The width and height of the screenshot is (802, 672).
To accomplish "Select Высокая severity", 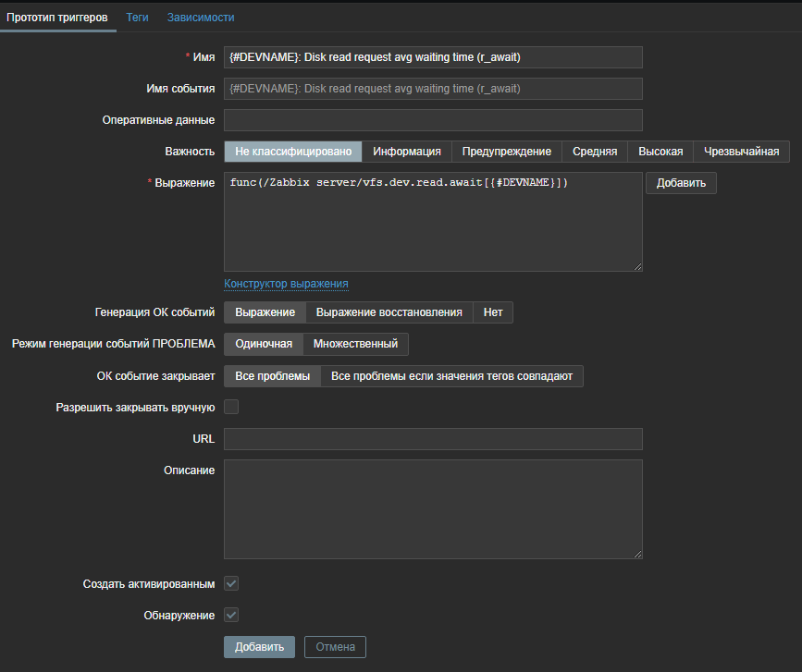I will (x=660, y=152).
